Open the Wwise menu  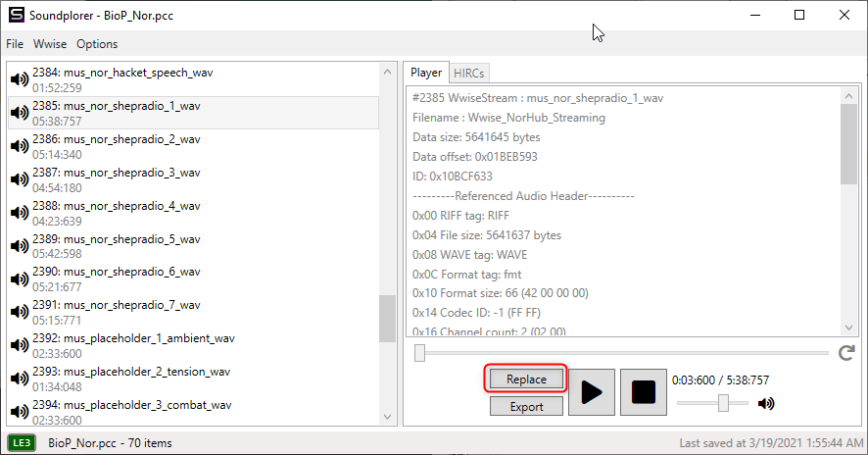(x=50, y=44)
